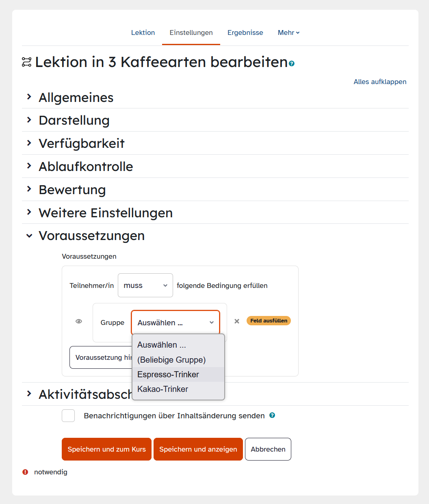This screenshot has width=429, height=504.
Task: Go to the Lektion tab
Action: [143, 32]
